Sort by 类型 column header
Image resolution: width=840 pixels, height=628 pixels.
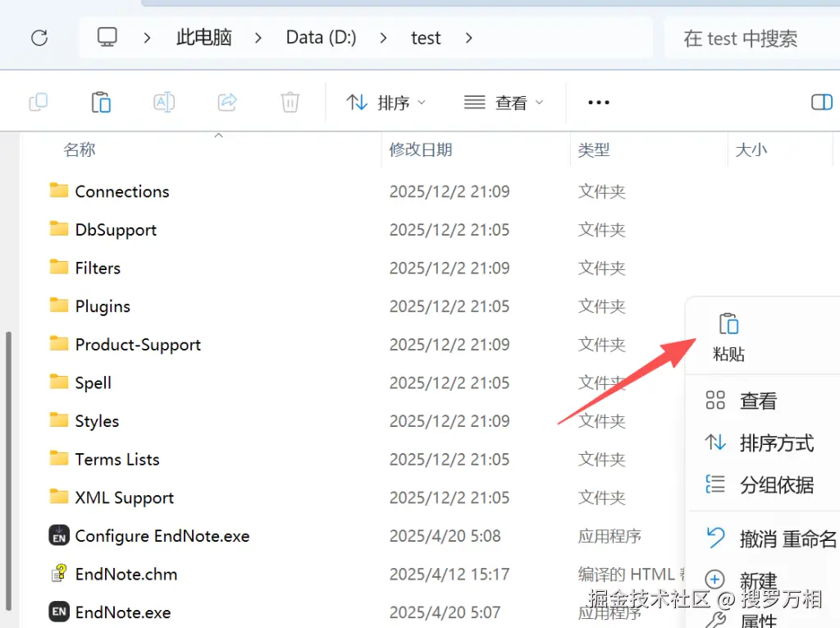[594, 149]
